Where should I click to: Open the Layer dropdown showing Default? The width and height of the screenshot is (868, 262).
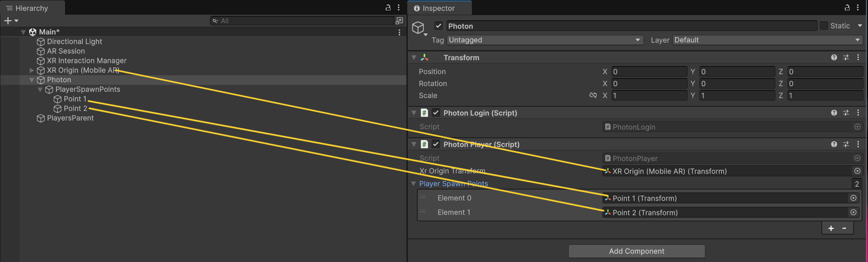767,40
